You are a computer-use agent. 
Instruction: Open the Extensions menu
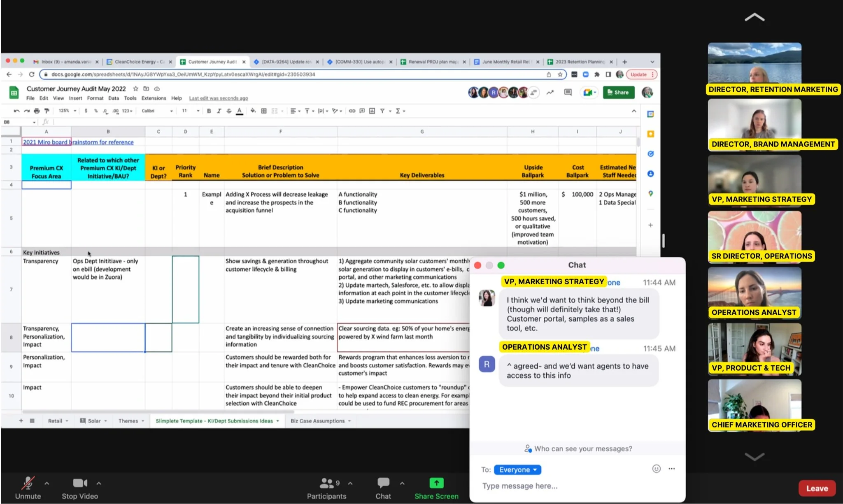tap(154, 98)
